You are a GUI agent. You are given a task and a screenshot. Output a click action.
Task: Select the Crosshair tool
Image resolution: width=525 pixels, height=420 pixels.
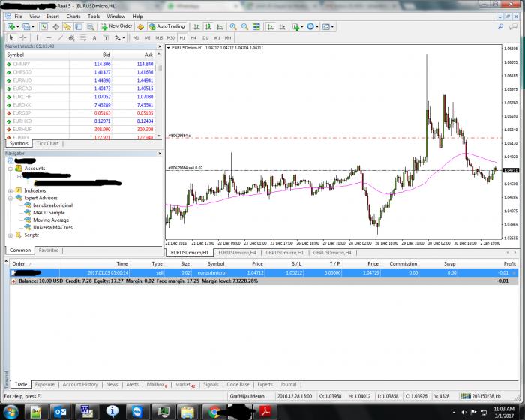(x=23, y=37)
